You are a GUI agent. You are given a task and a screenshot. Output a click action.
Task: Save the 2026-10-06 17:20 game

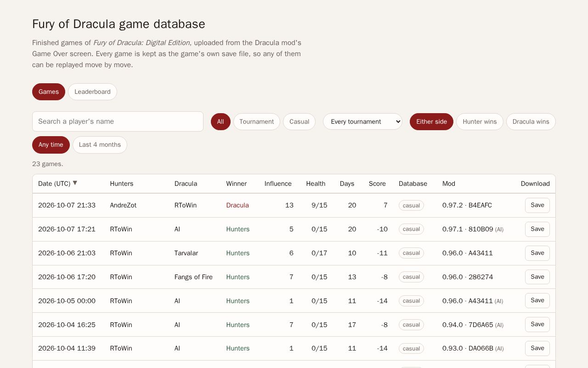point(537,277)
